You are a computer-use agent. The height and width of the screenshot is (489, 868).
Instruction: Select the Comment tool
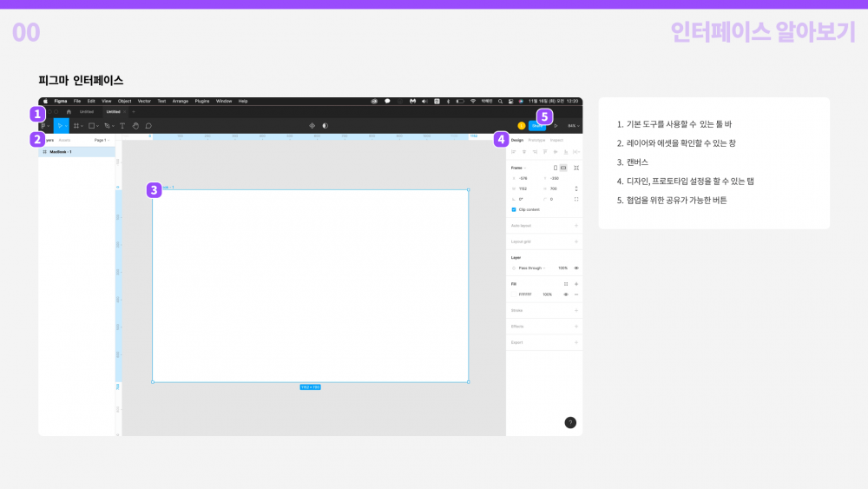148,126
